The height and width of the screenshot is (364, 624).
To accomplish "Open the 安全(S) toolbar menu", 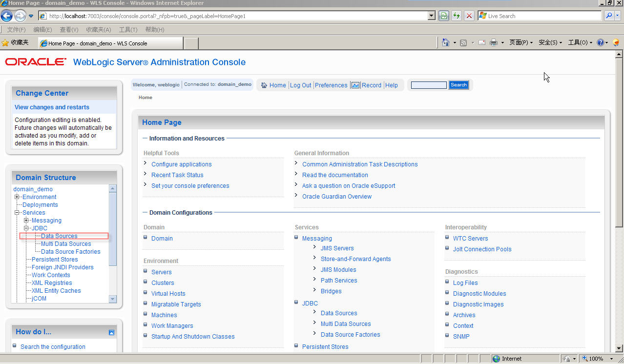I will click(550, 42).
